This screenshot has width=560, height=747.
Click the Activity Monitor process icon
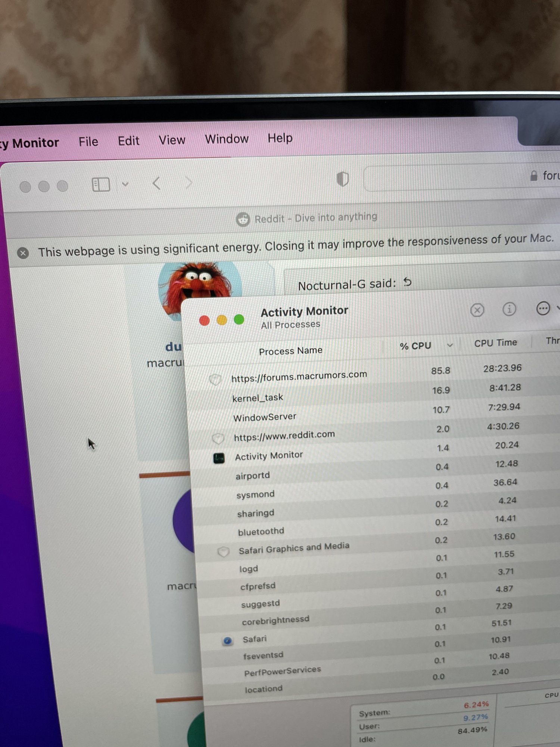(219, 458)
